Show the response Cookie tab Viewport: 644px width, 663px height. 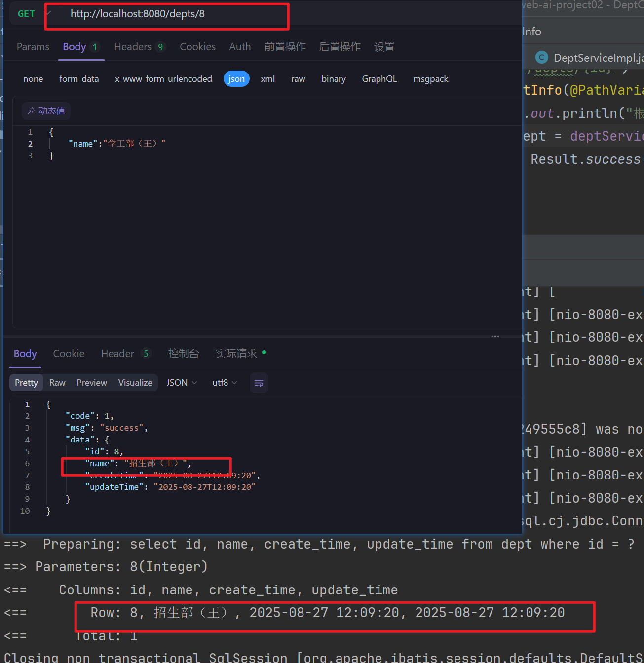click(69, 354)
